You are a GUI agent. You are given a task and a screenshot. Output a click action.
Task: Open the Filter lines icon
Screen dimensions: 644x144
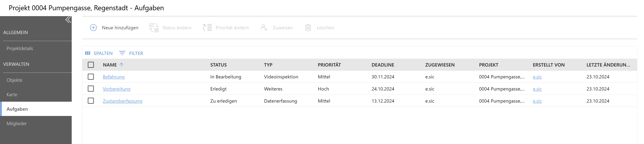click(122, 53)
